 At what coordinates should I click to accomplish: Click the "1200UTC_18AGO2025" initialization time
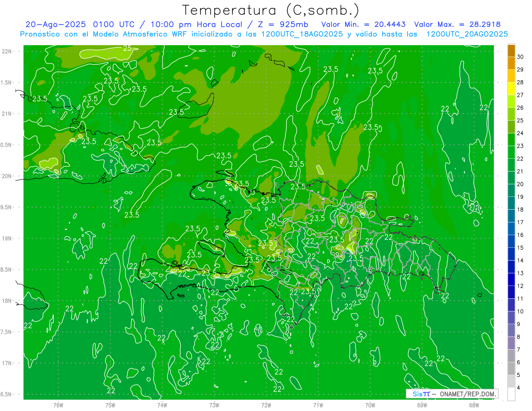click(x=302, y=34)
